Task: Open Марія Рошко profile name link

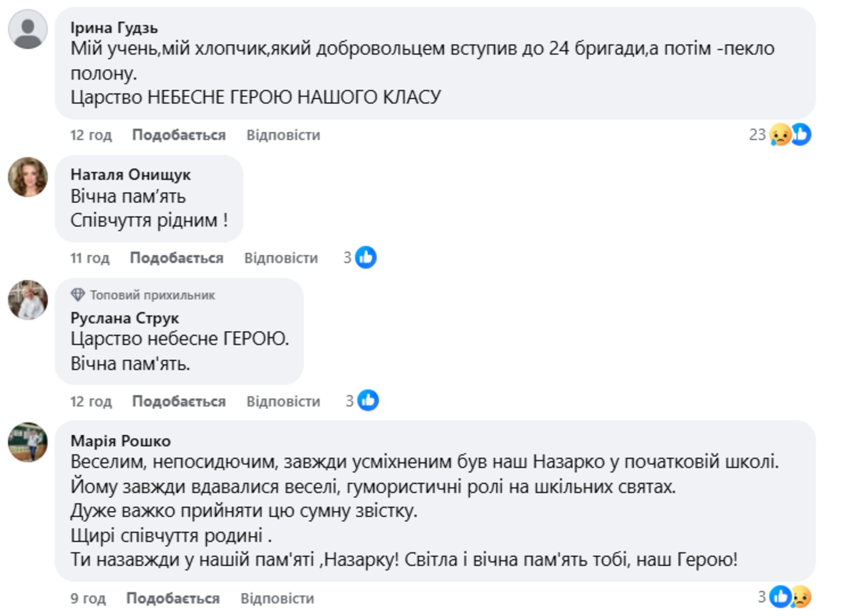Action: pos(120,441)
